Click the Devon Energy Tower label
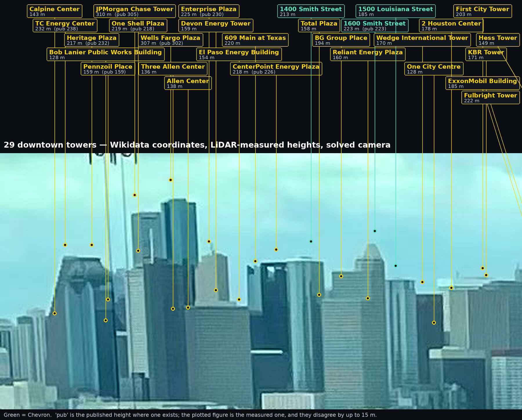The image size is (522, 420). [x=216, y=26]
